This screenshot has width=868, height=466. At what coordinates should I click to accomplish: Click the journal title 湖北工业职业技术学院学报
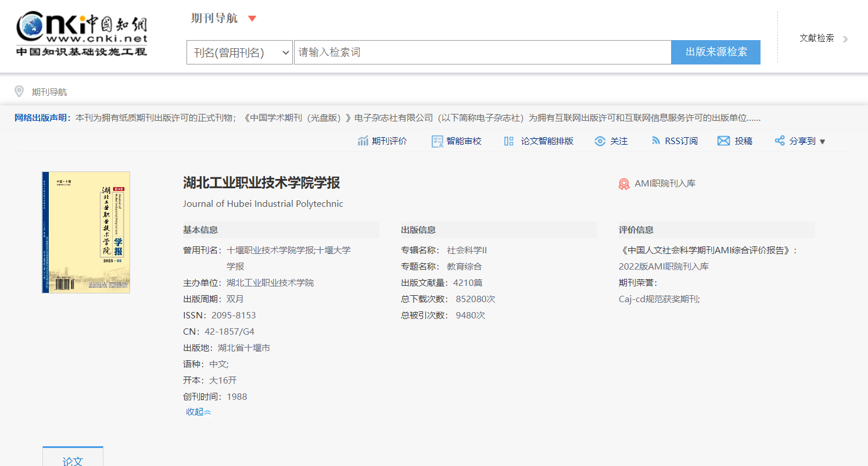pyautogui.click(x=261, y=183)
